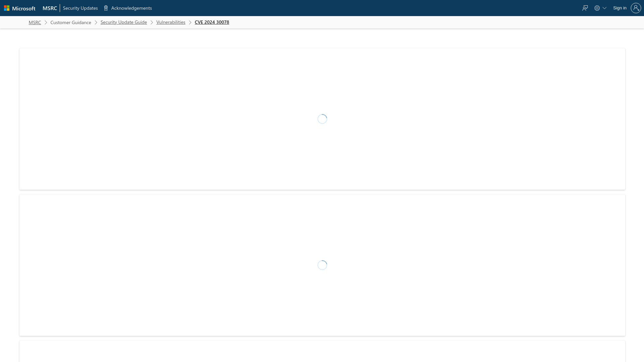This screenshot has width=644, height=362.
Task: Toggle the settings dropdown options
Action: (x=600, y=8)
